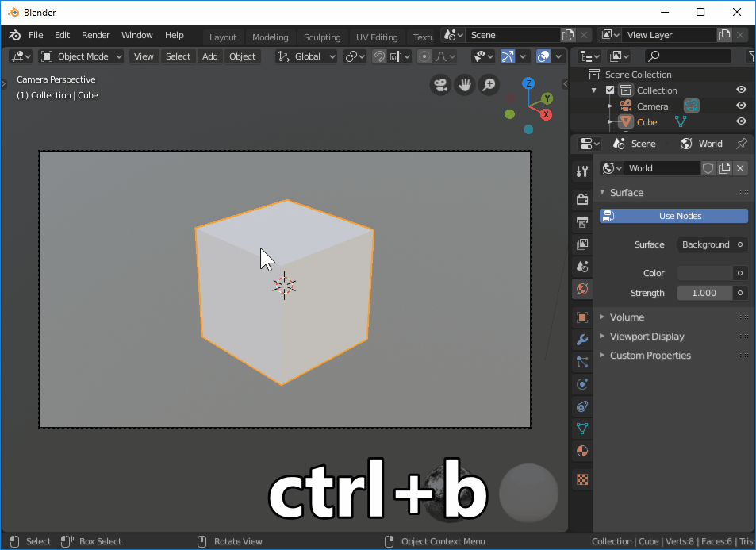Enable the snapping magnet toggle
756x550 pixels.
click(379, 56)
